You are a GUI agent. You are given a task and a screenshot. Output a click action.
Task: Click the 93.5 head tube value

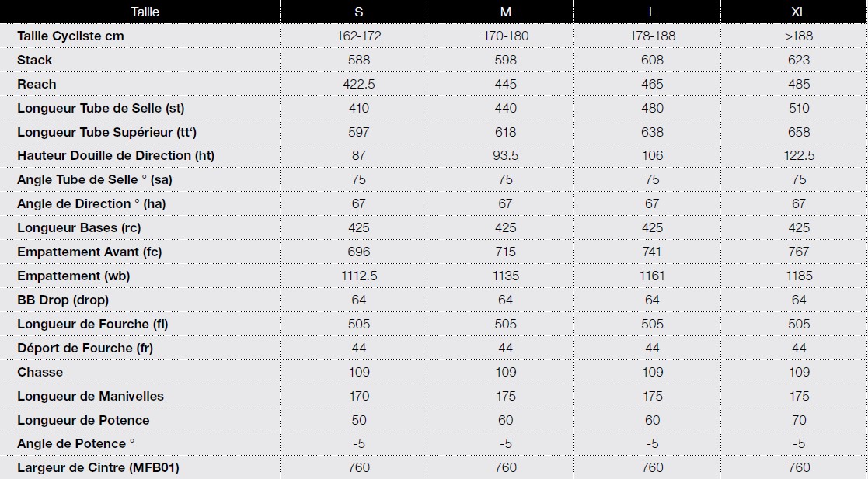(x=505, y=155)
